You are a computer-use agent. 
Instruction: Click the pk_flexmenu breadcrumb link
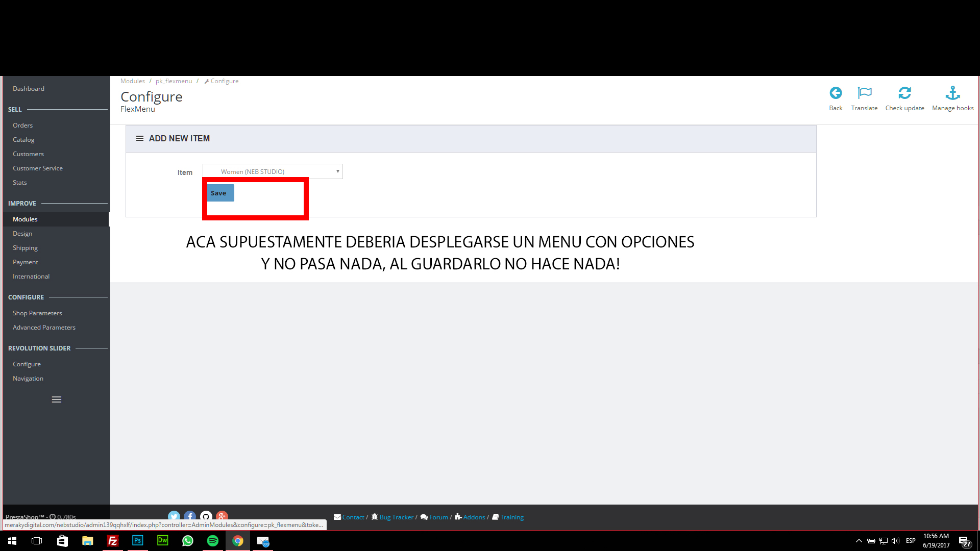174,81
